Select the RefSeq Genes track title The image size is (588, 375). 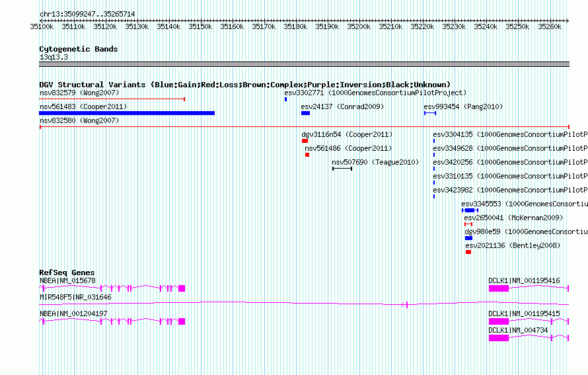67,273
